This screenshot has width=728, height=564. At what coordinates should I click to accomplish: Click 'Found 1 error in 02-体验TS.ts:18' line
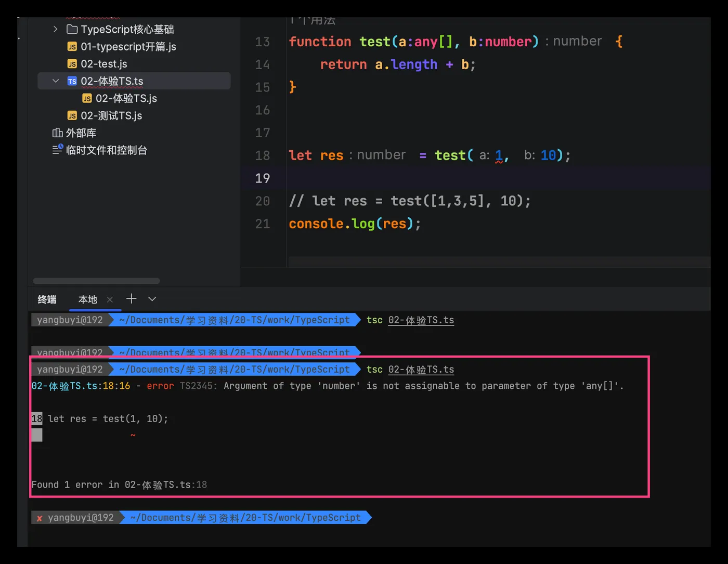(119, 485)
